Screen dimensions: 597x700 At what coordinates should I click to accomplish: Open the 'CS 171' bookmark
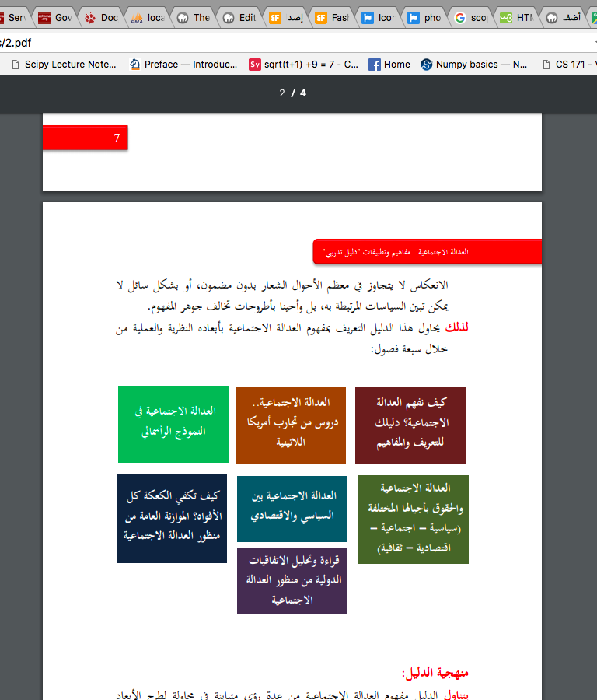pyautogui.click(x=568, y=65)
